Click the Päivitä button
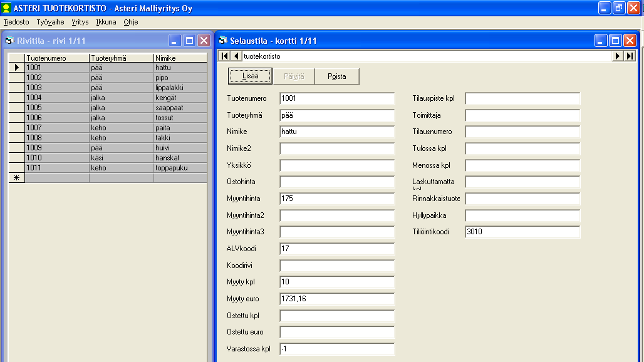Viewport: 644px width, 362px height. pos(294,76)
